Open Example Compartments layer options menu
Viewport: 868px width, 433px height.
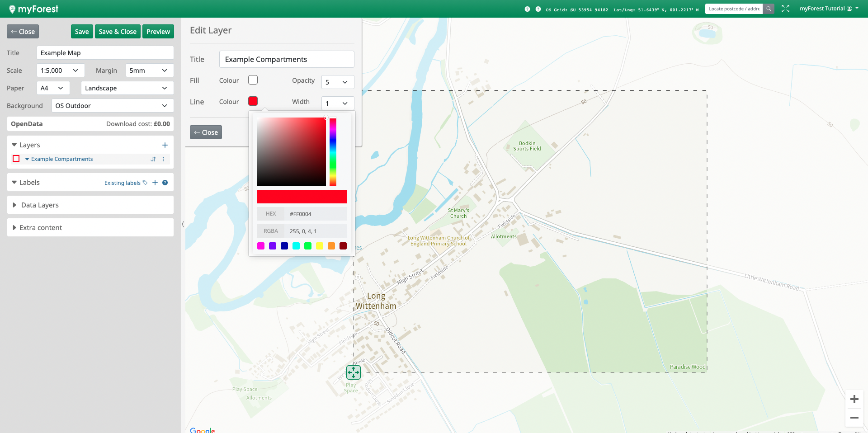click(x=163, y=159)
